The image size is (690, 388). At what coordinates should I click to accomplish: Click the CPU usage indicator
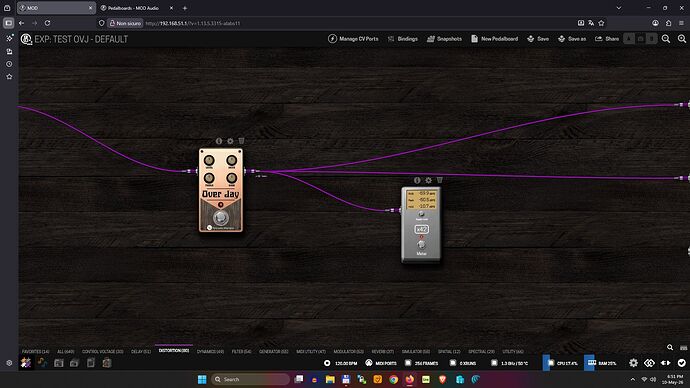[562, 363]
